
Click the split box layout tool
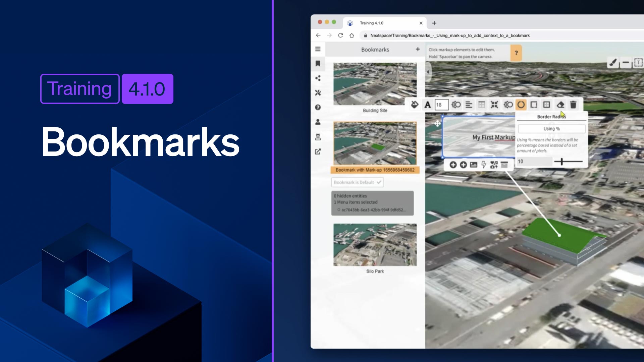547,105
